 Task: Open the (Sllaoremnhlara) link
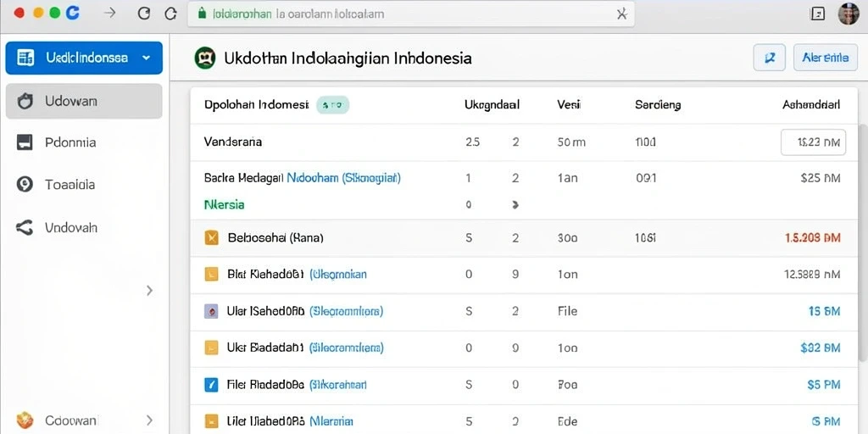(x=346, y=348)
